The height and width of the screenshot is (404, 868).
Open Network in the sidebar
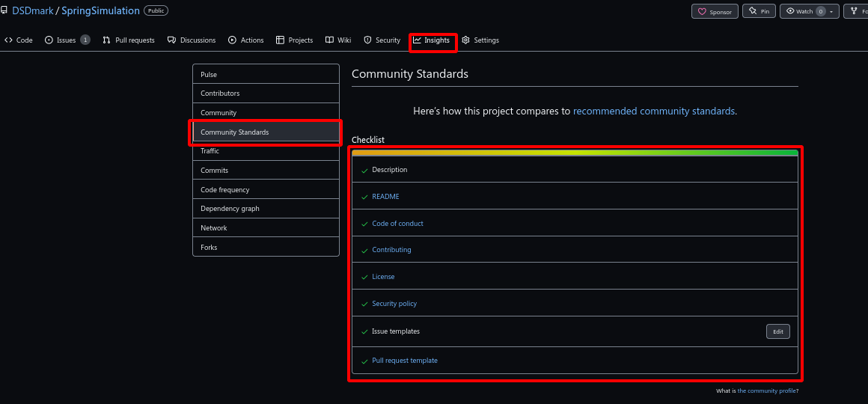tap(266, 228)
